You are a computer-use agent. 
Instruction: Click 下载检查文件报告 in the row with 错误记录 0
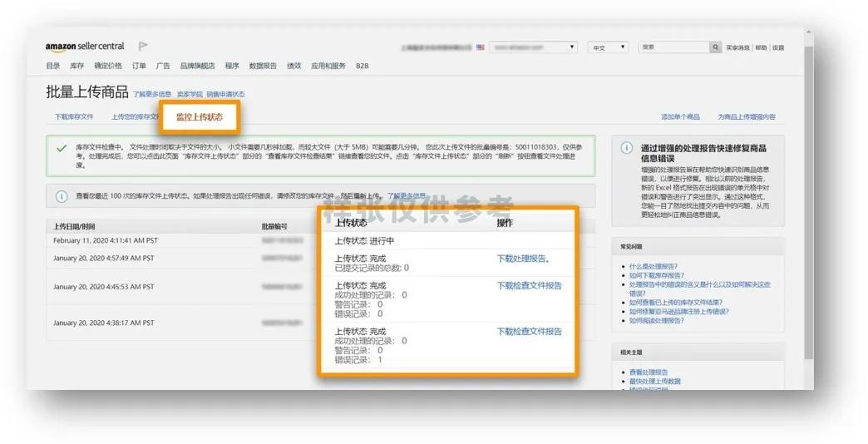click(x=530, y=286)
